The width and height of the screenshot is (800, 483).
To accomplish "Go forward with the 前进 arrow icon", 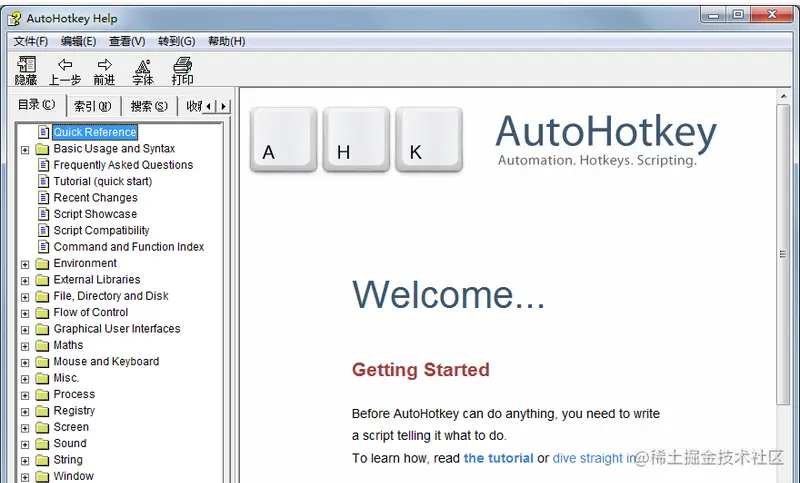I will (x=104, y=65).
